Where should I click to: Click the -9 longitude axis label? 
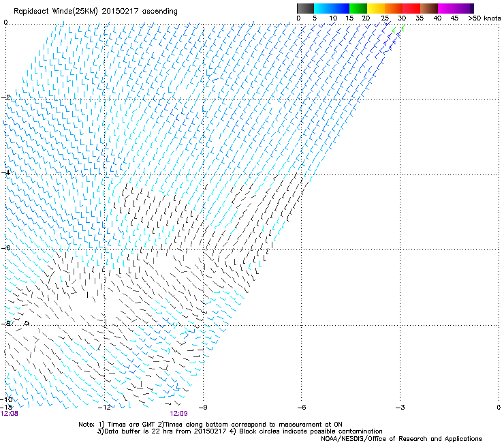pos(203,408)
